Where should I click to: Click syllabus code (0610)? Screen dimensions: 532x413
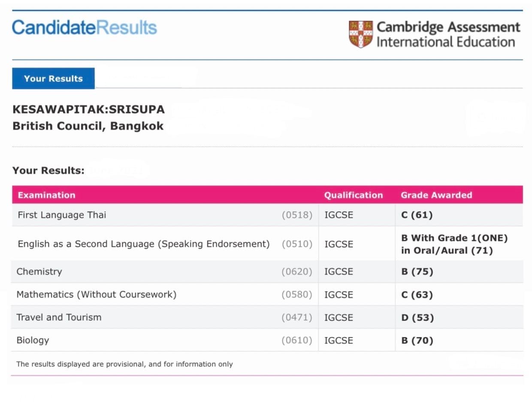[297, 340]
